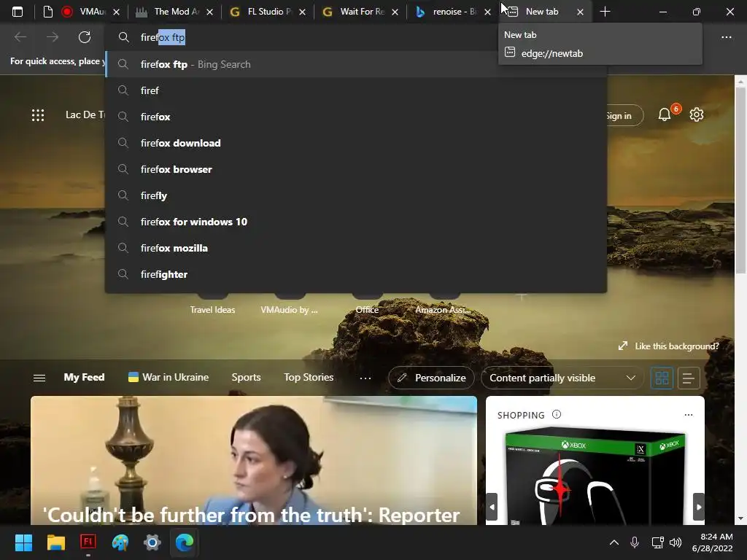Choose the firefly suggestion
Screen dimensions: 747x560
pyautogui.click(x=356, y=195)
